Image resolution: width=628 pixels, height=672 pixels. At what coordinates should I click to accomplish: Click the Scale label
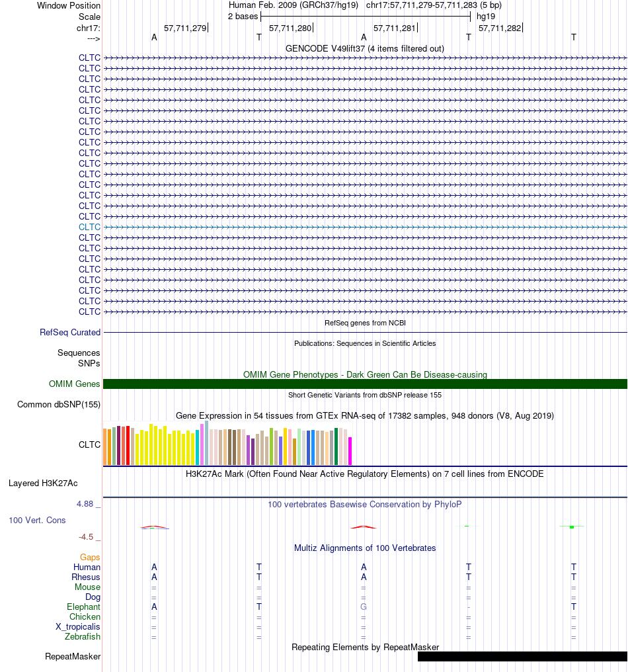(89, 17)
